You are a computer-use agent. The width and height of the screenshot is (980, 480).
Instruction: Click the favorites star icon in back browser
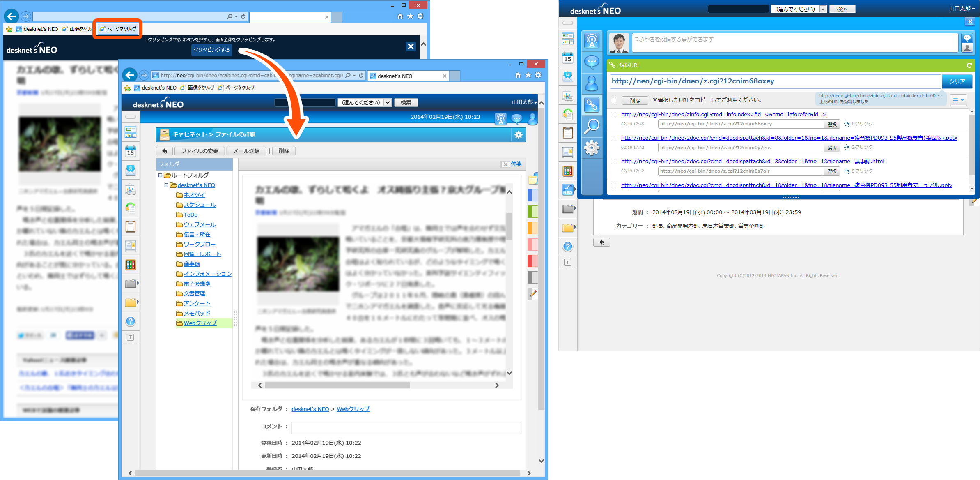(x=410, y=16)
